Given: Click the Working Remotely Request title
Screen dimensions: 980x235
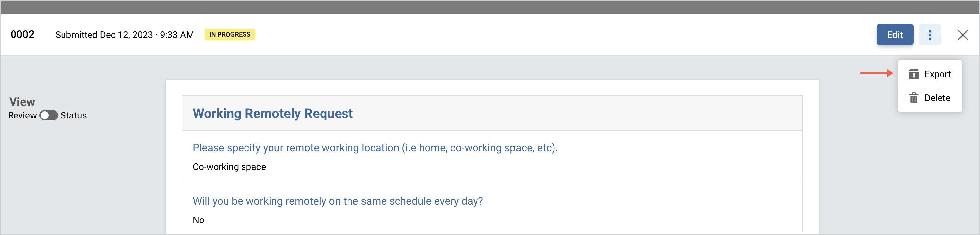Looking at the screenshot, I should (x=273, y=113).
